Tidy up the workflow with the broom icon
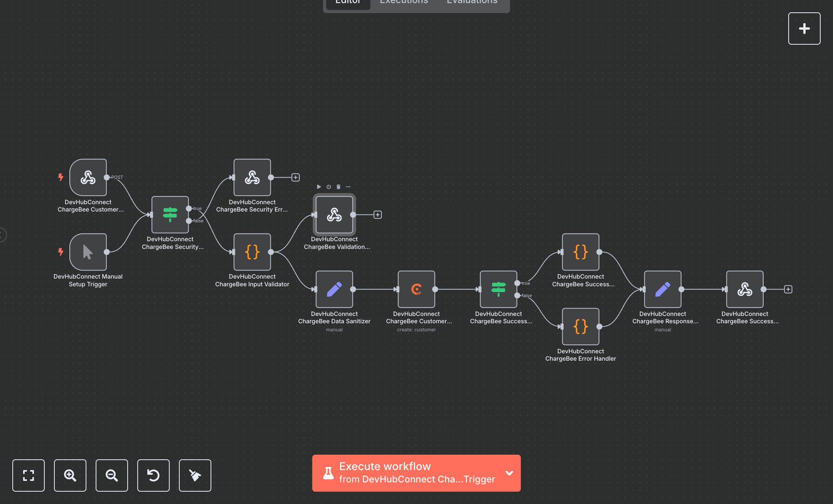 click(195, 475)
